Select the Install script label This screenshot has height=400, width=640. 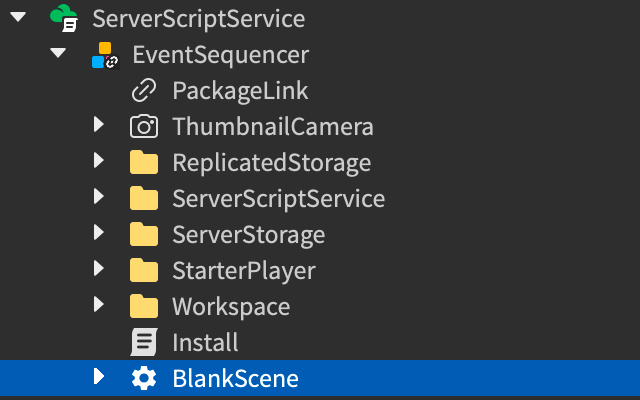205,342
